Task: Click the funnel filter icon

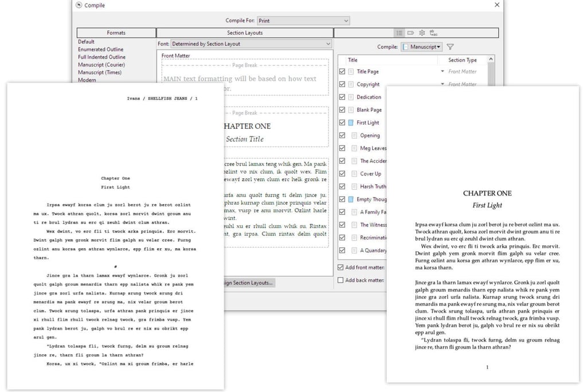Action: pos(451,47)
